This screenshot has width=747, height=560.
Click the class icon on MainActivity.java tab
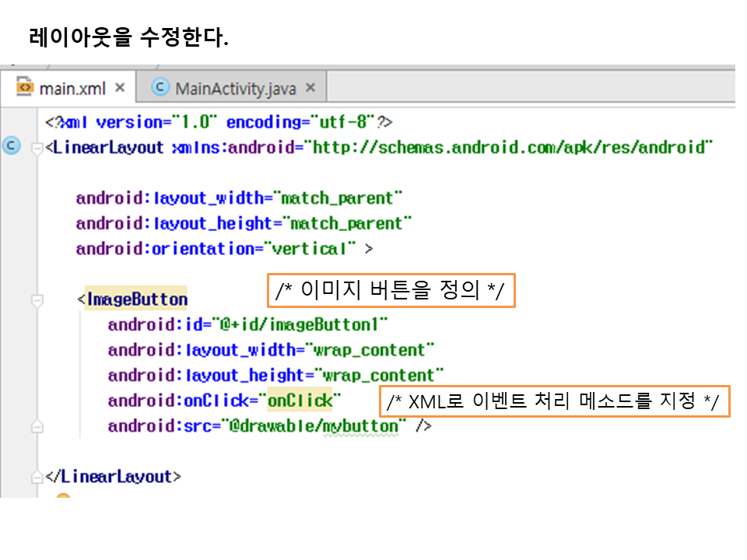coord(160,88)
